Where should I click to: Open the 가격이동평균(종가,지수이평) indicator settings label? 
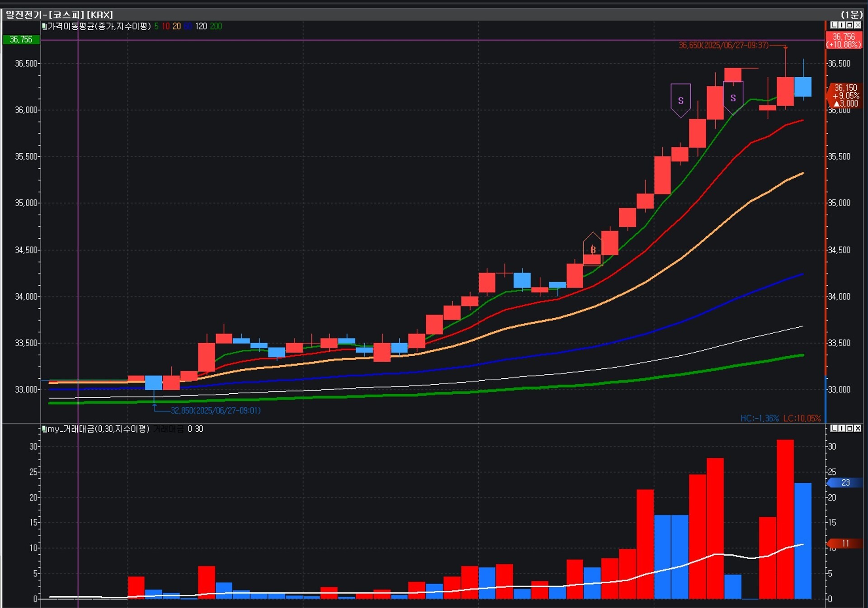(x=99, y=26)
